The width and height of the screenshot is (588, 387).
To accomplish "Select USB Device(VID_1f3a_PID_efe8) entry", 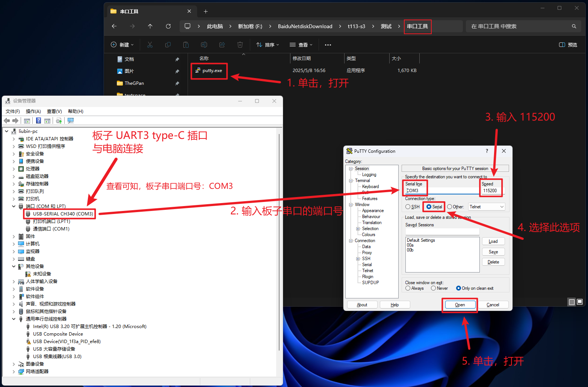I will (x=63, y=341).
